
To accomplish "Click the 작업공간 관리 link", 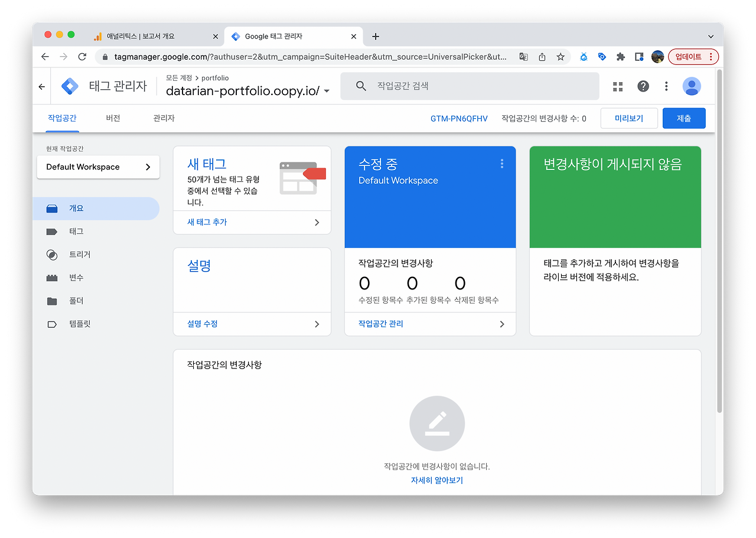I will (x=381, y=324).
